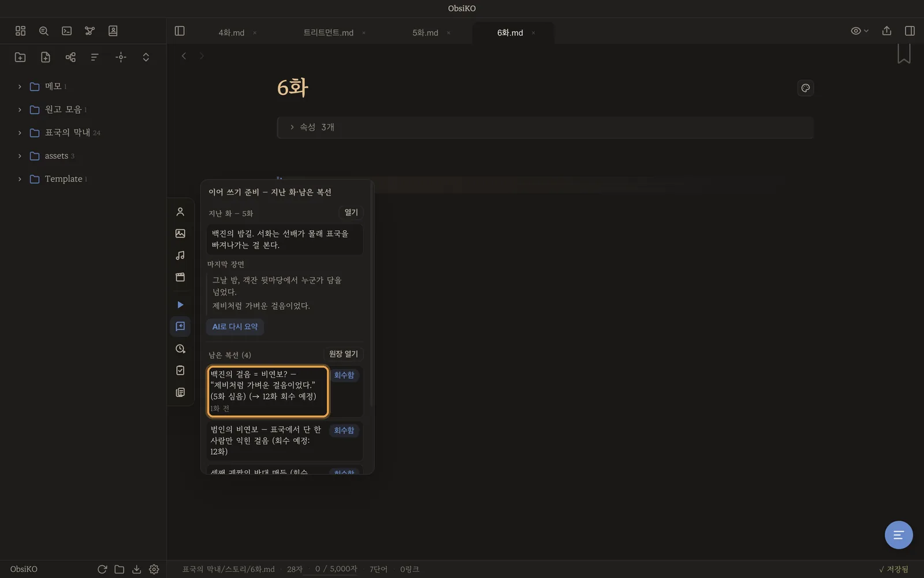924x578 pixels.
Task: Open the checklist clipboard icon
Action: [x=180, y=370]
